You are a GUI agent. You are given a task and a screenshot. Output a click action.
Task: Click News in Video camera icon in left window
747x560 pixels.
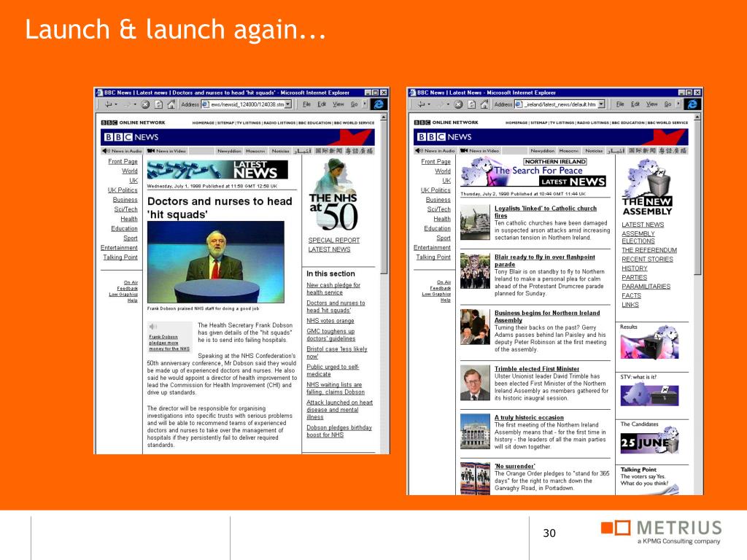click(x=150, y=150)
